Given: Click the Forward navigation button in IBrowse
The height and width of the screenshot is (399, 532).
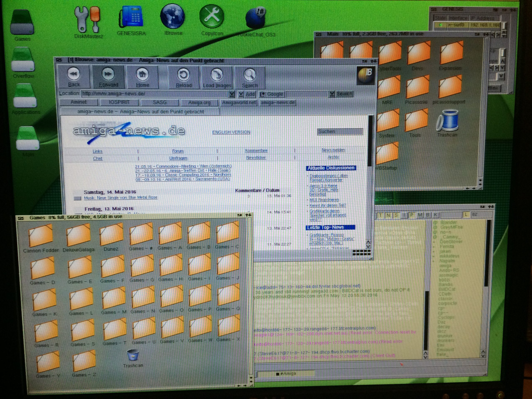Looking at the screenshot, I should click(108, 77).
